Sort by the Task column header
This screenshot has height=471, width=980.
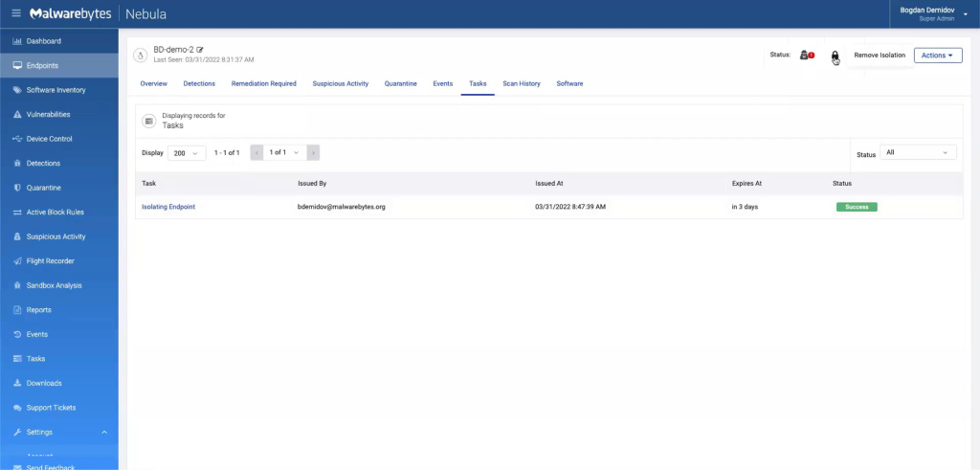pos(148,183)
